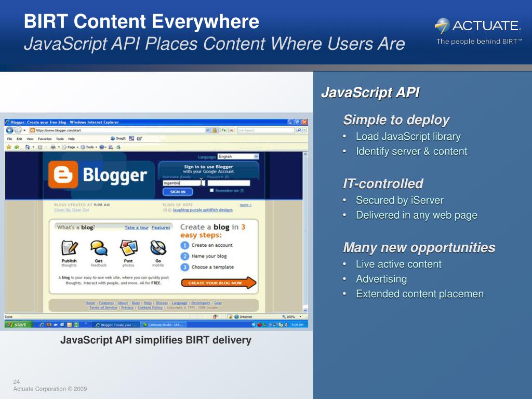Click step 3 Choose a template
532x399 pixels.
(207, 267)
